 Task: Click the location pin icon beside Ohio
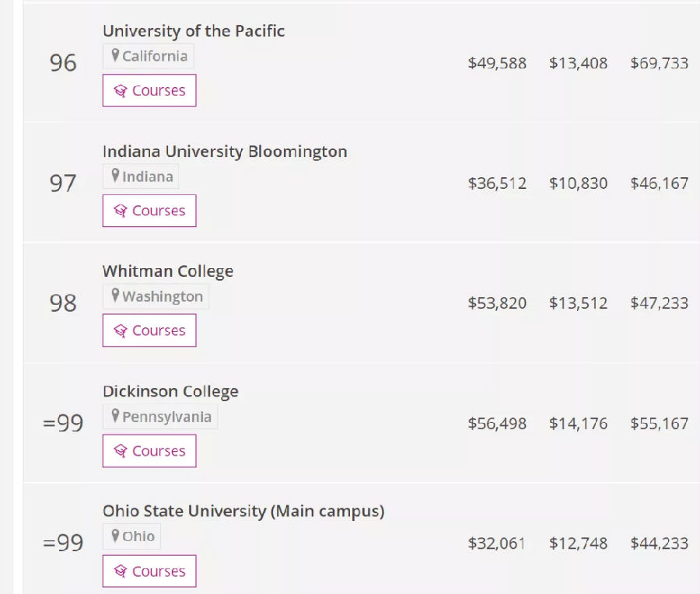[115, 536]
